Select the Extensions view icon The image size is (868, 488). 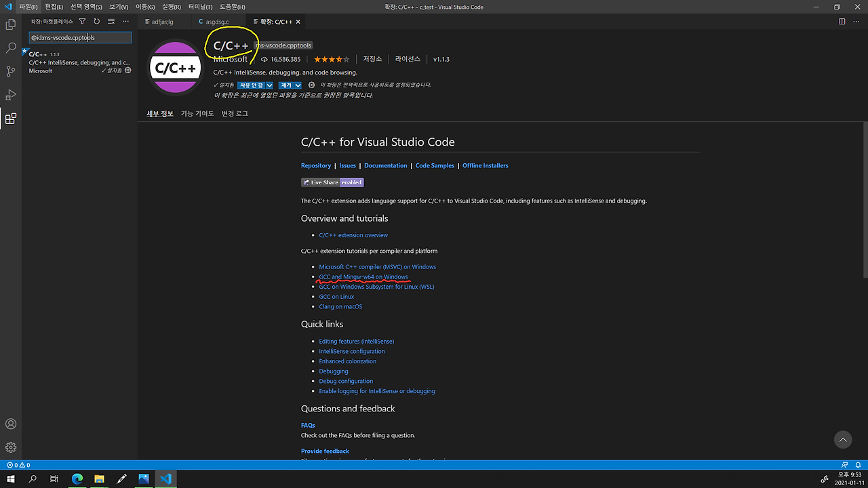click(x=11, y=119)
